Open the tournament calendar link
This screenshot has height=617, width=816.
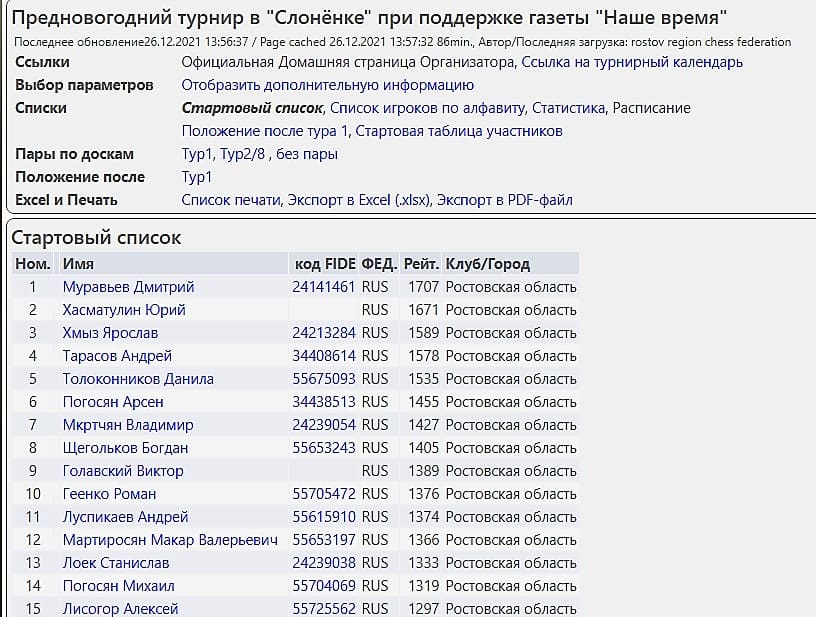tap(634, 62)
